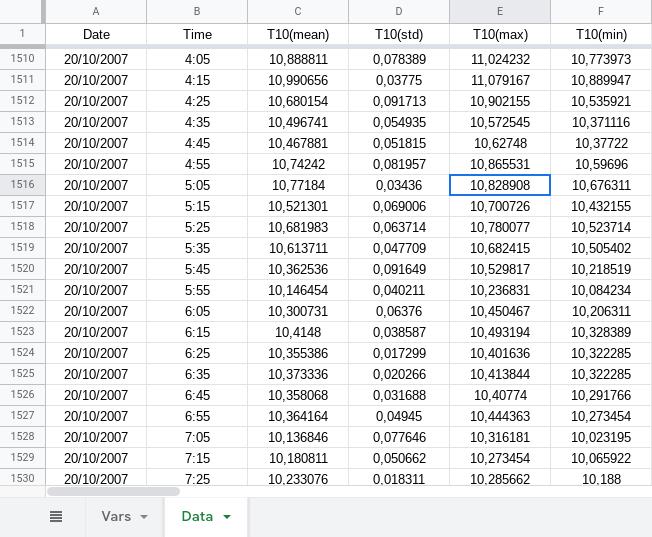Select row header 1510
This screenshot has height=537, width=652.
tap(22, 59)
